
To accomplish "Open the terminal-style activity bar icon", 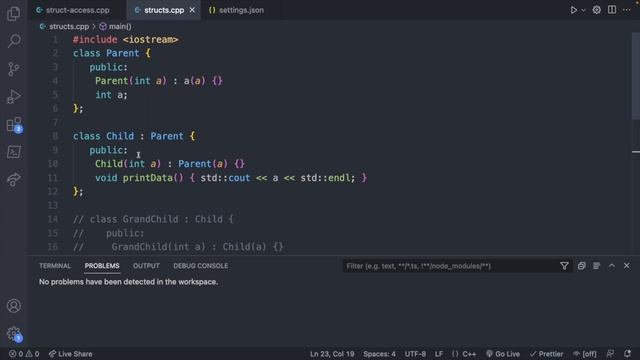I will (x=14, y=152).
